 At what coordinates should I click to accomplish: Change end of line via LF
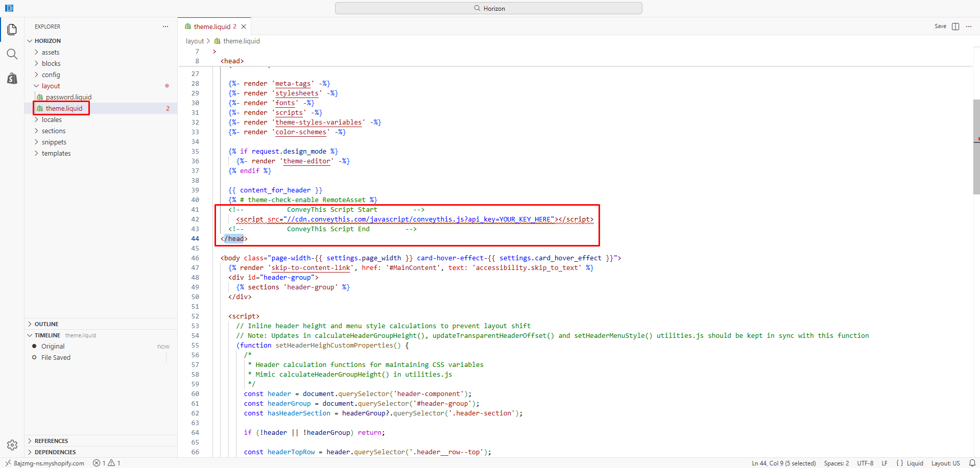[x=885, y=463]
